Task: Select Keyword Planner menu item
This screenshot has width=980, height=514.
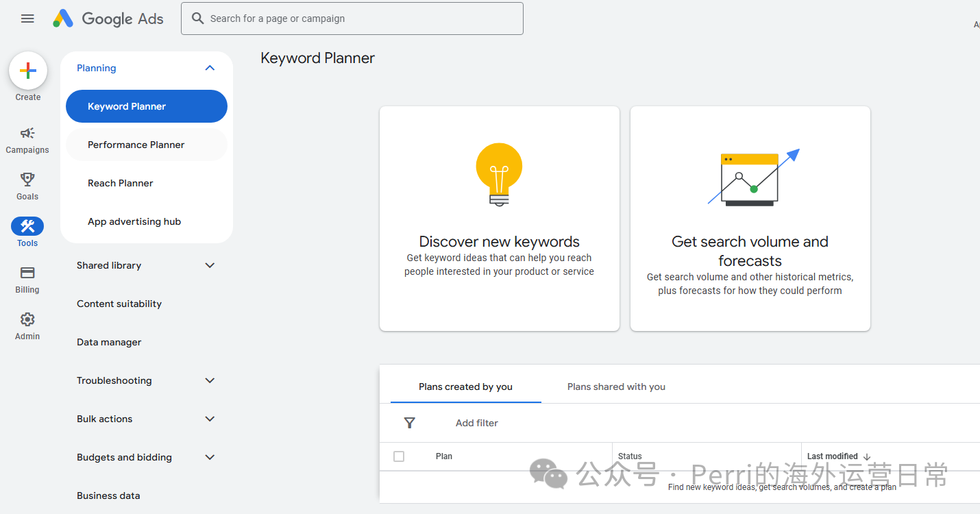Action: (x=147, y=106)
